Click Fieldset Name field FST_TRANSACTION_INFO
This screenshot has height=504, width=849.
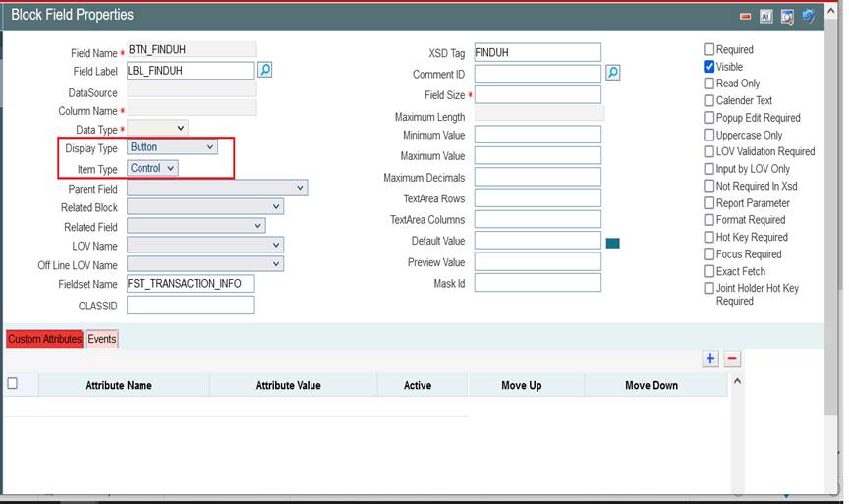[x=190, y=284]
